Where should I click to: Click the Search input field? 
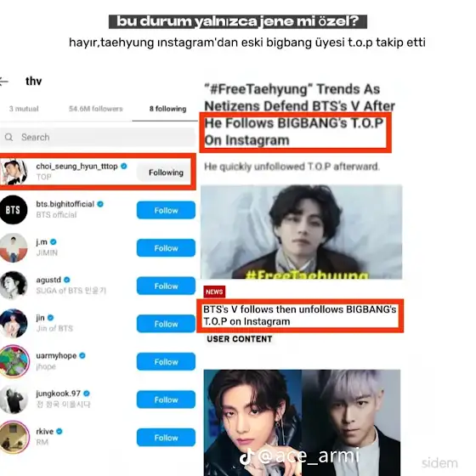97,137
